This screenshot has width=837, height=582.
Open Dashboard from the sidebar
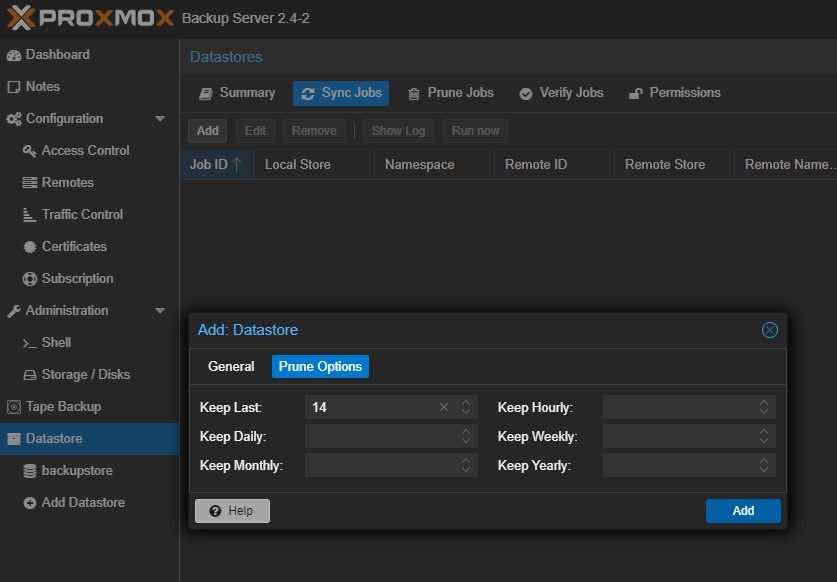[x=57, y=55]
